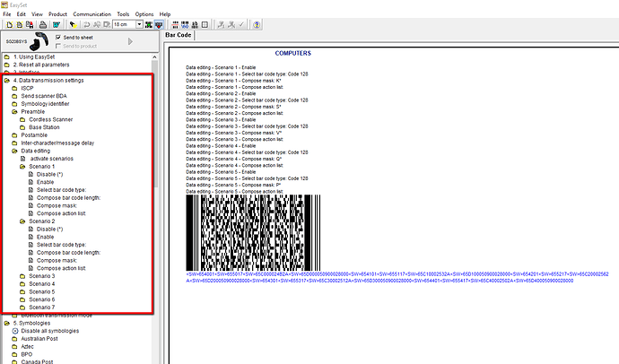Click the generated 2D barcode image
The height and width of the screenshot is (364, 619).
click(253, 233)
